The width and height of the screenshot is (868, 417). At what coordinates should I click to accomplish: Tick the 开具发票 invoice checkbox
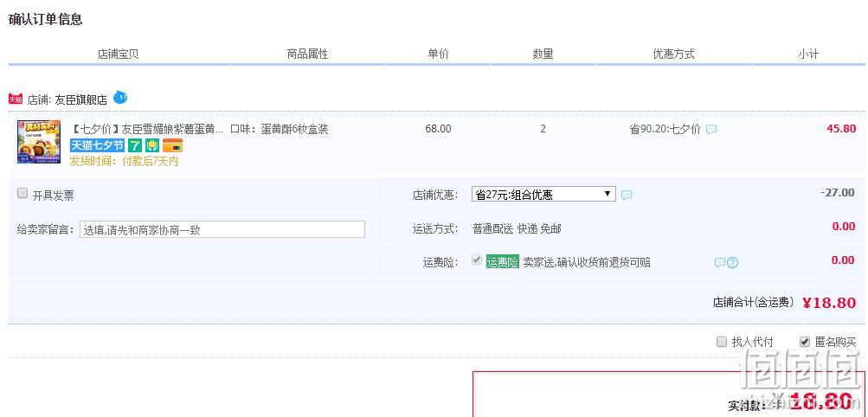point(23,193)
